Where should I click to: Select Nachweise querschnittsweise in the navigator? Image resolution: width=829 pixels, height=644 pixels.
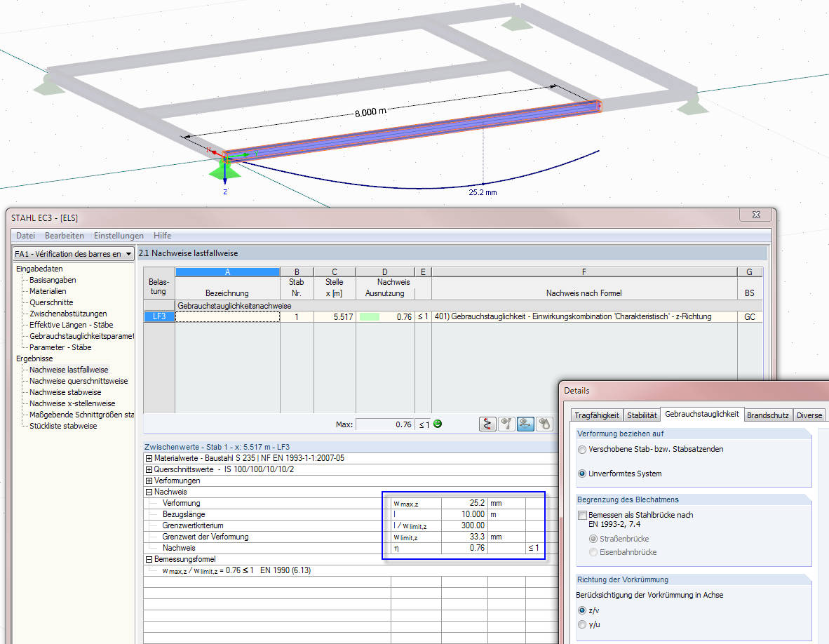79,381
